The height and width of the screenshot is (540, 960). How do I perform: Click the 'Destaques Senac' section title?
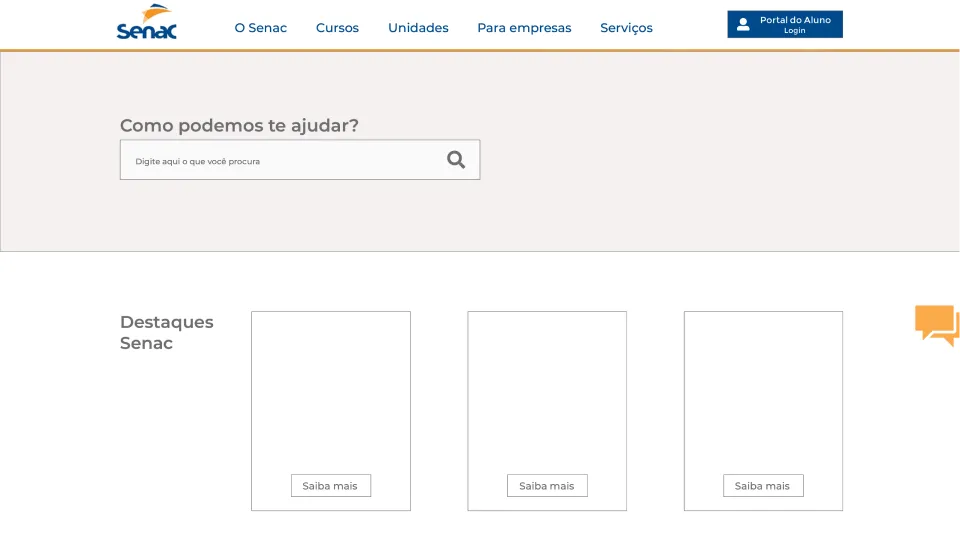point(166,332)
